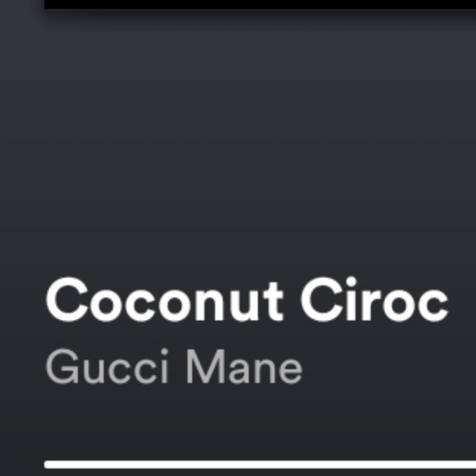This screenshot has width=476, height=476.
Task: Click the song progress track line
Action: [x=260, y=465]
